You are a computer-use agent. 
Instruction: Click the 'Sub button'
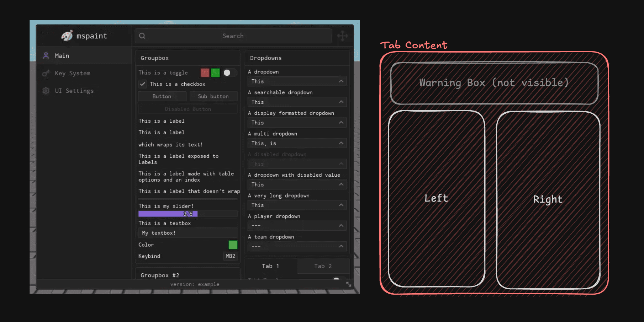[213, 96]
